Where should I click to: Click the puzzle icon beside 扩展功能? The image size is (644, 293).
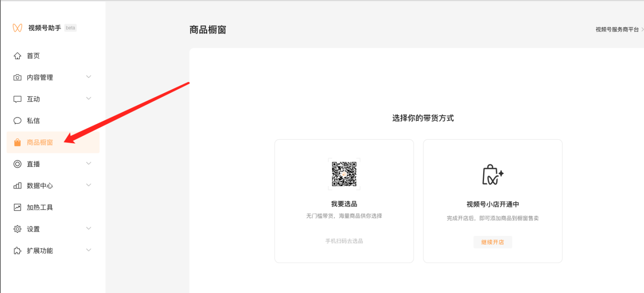[17, 250]
